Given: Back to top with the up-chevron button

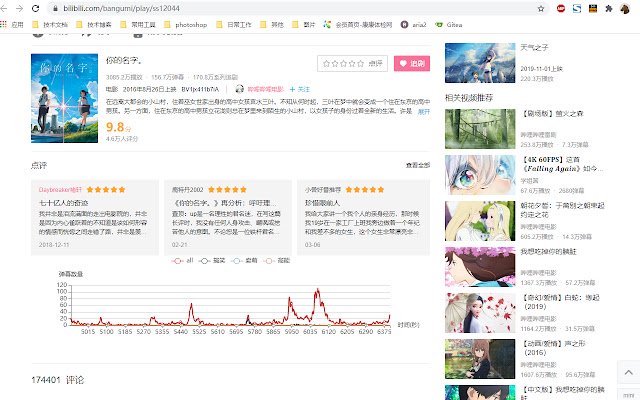Looking at the screenshot, I should tap(629, 372).
